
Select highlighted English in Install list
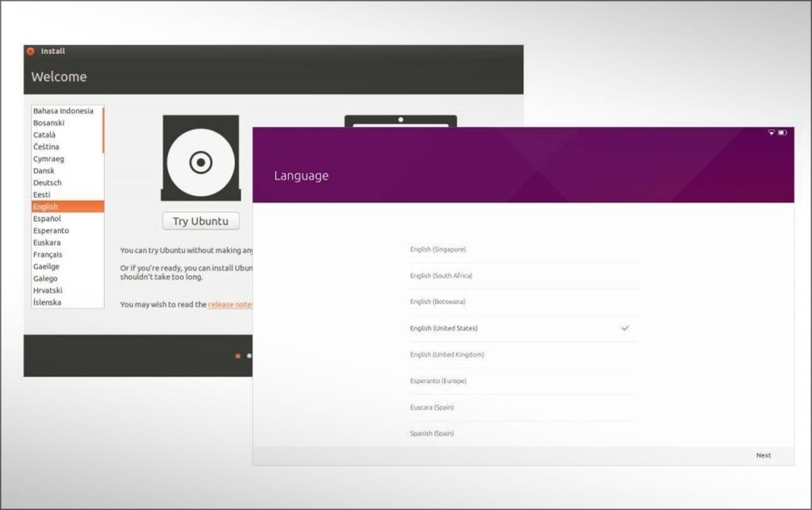(x=67, y=207)
